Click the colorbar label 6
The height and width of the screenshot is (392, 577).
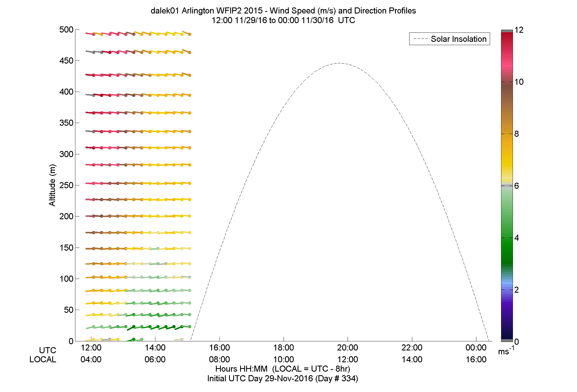click(x=517, y=186)
